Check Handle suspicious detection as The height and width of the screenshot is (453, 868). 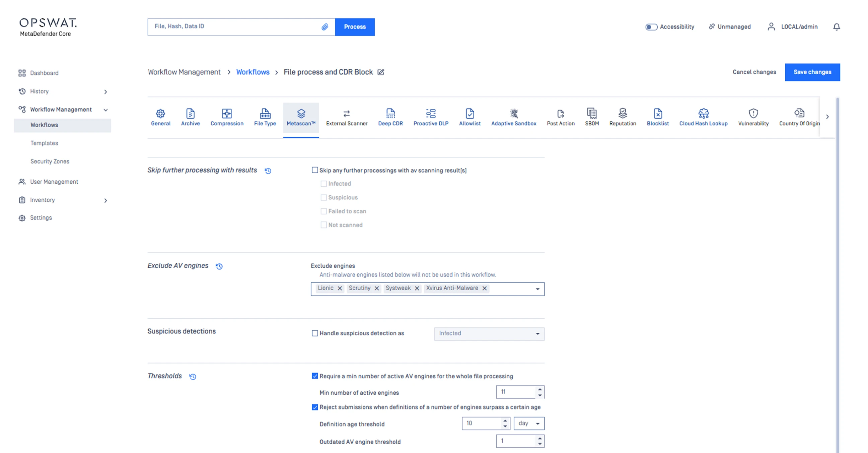click(315, 333)
